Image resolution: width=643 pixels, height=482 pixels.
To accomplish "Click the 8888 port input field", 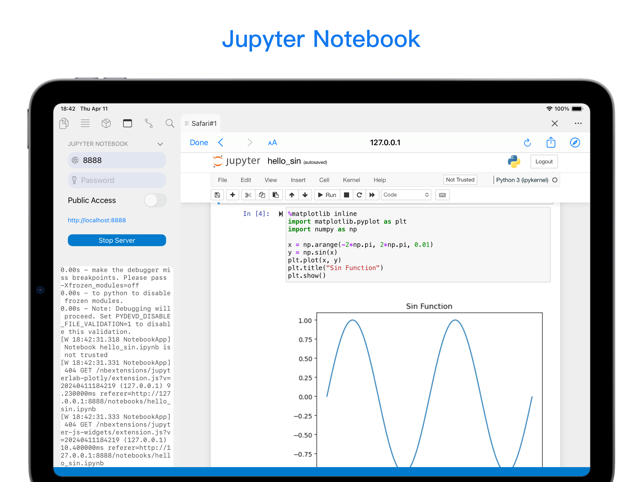I will 117,160.
